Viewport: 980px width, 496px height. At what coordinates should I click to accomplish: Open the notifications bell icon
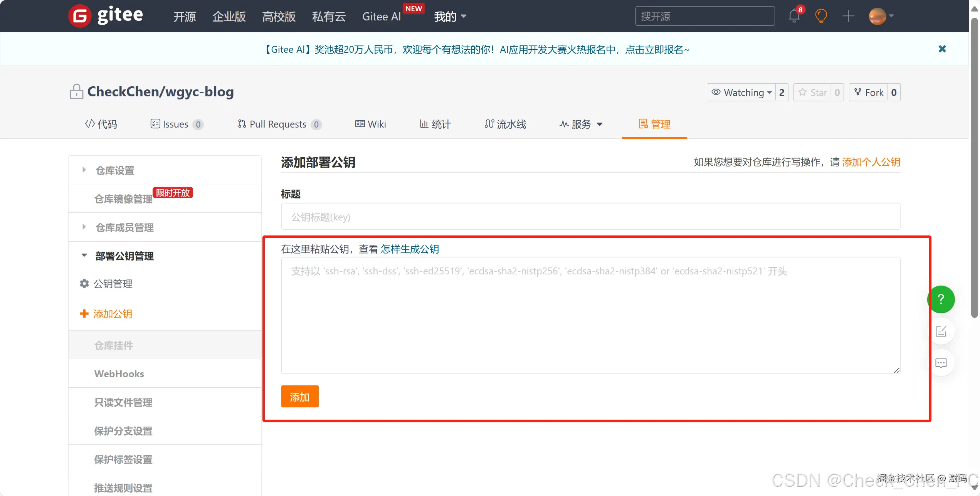point(794,16)
